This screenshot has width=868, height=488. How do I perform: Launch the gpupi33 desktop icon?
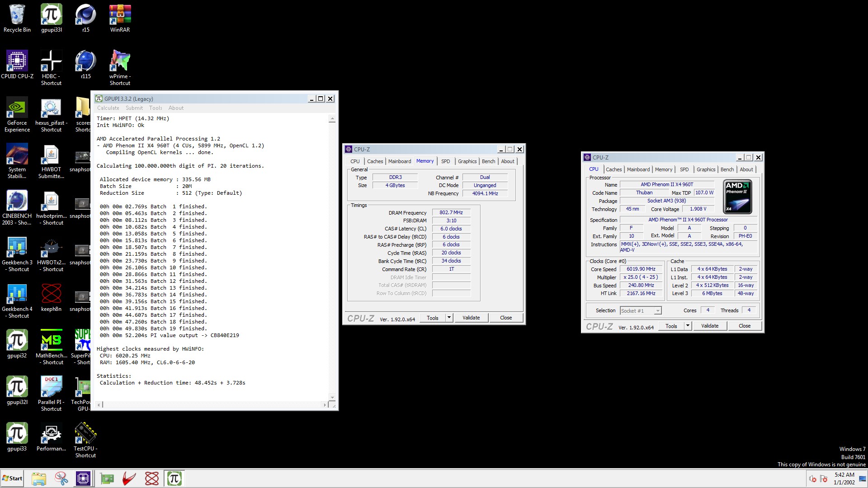click(17, 437)
